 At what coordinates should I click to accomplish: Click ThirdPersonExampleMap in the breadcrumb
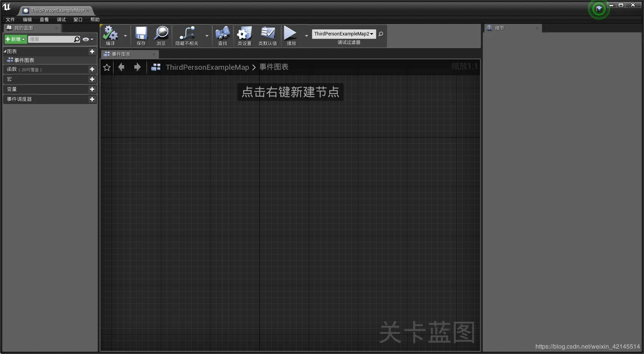[x=207, y=67]
